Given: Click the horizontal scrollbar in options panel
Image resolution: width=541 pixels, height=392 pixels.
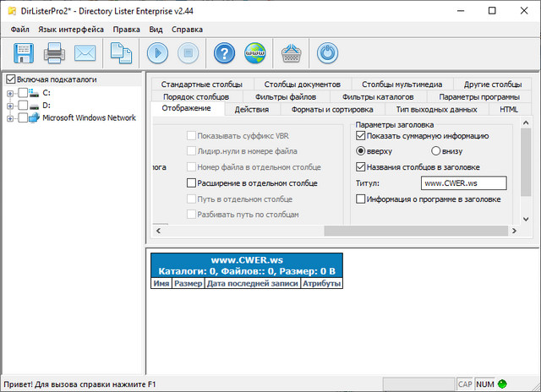Looking at the screenshot, I should (338, 231).
